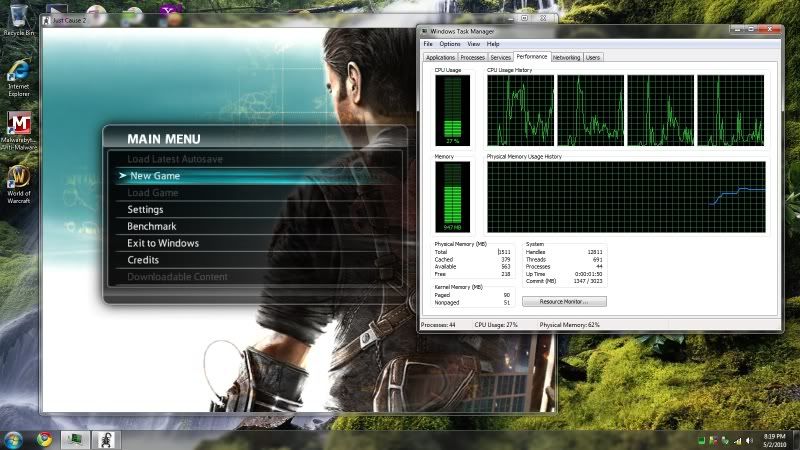The width and height of the screenshot is (800, 450).
Task: Click the MAIN MENU heading text
Action: click(164, 139)
